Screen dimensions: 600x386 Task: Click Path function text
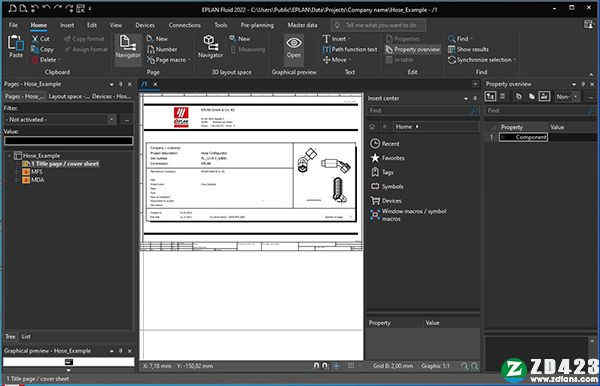(x=350, y=49)
